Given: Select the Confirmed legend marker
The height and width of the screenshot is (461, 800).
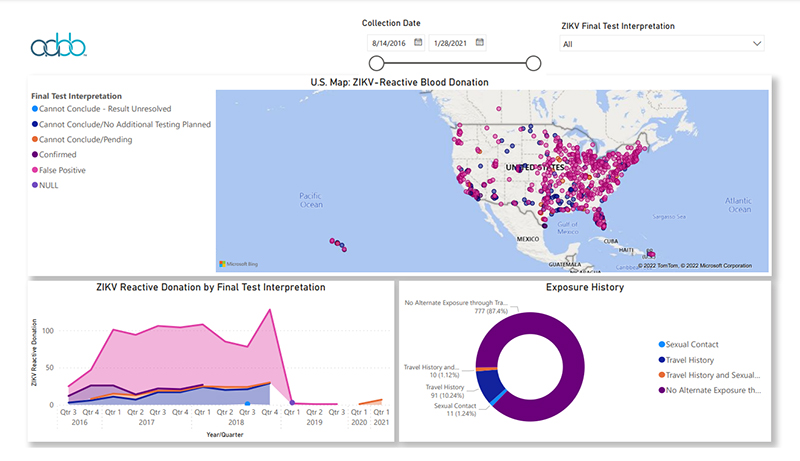Looking at the screenshot, I should [x=35, y=155].
